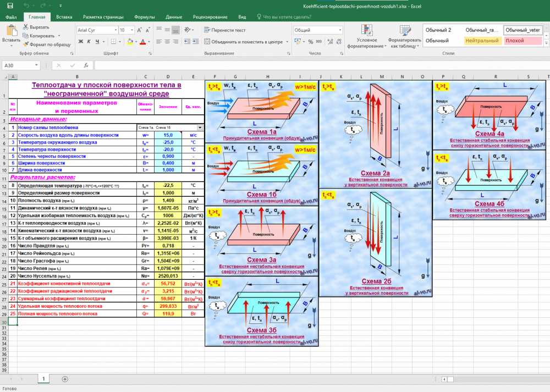Click Форматировать как таблицу button
The image size is (550, 392).
404,36
